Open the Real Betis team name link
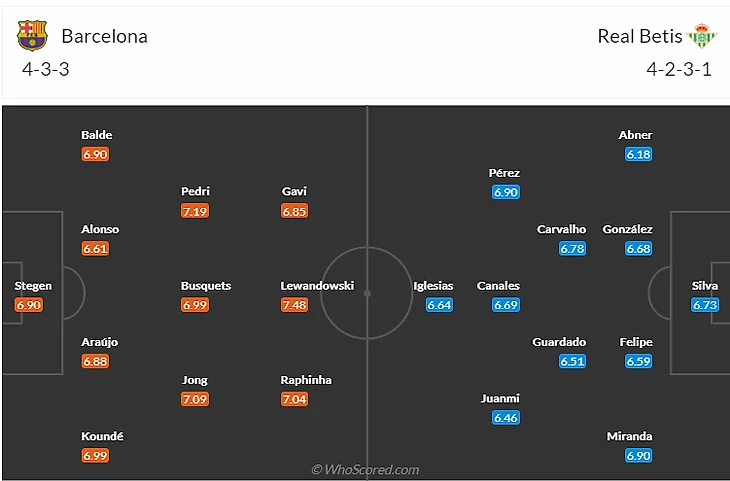This screenshot has height=481, width=730. [640, 36]
